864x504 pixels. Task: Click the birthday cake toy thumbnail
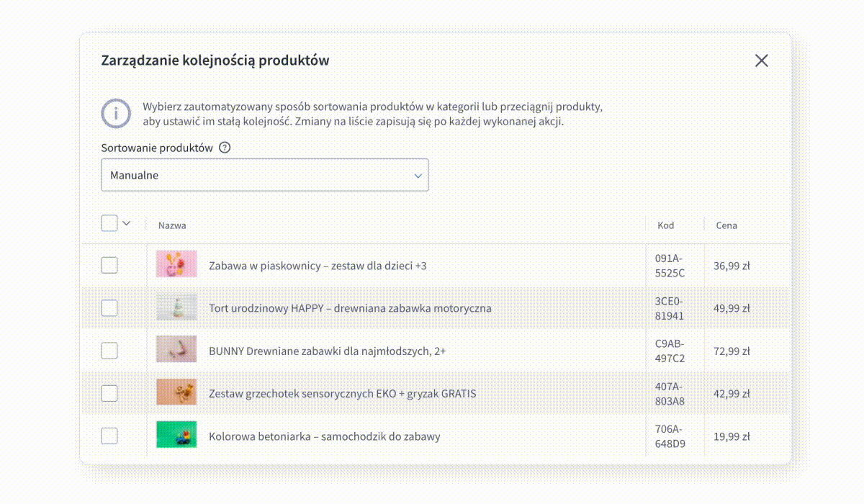(x=176, y=307)
